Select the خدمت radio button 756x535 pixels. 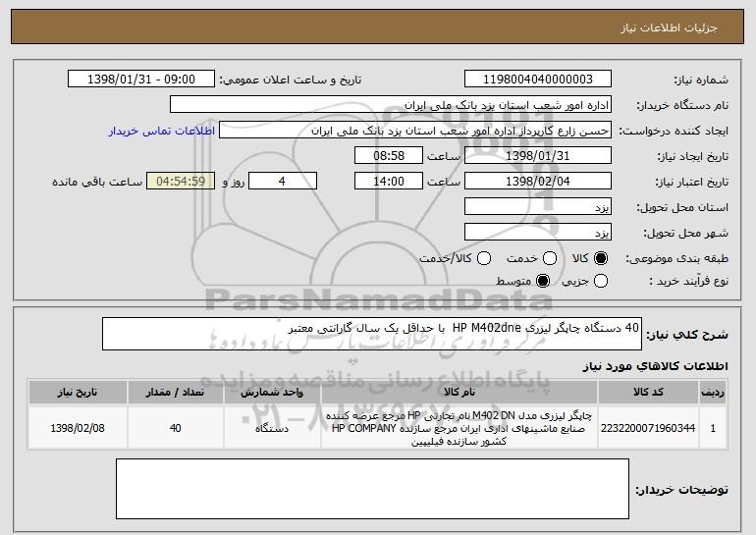tap(550, 258)
